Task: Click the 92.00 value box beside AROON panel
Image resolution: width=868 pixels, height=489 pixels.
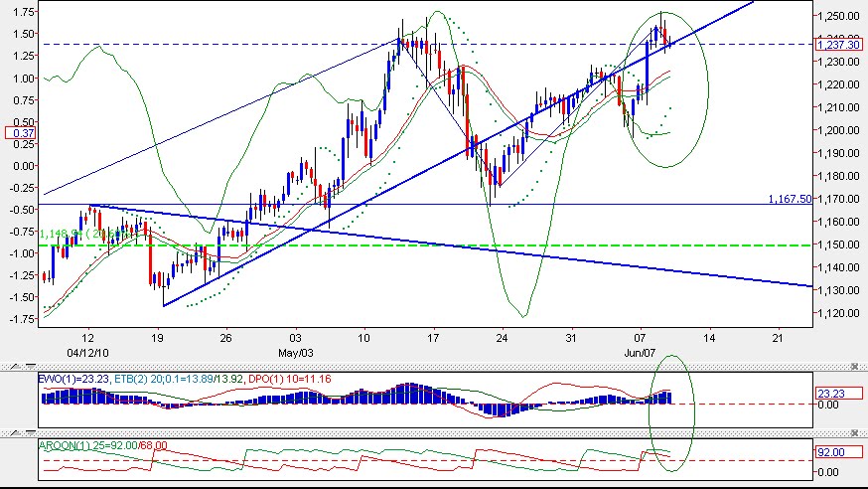Action: 838,452
